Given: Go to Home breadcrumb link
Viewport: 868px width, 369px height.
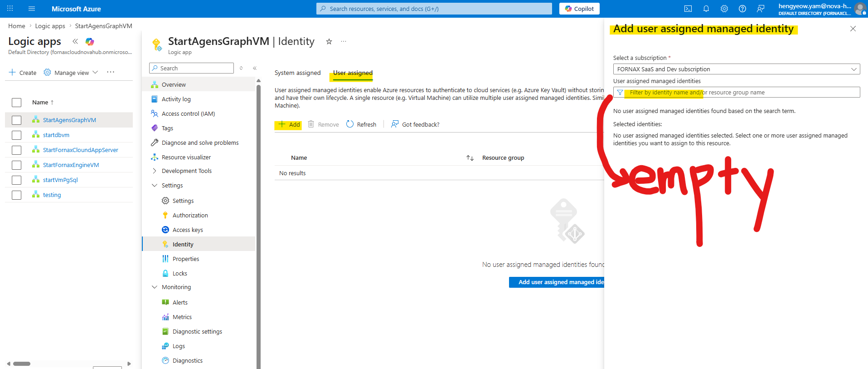Looking at the screenshot, I should coord(17,26).
